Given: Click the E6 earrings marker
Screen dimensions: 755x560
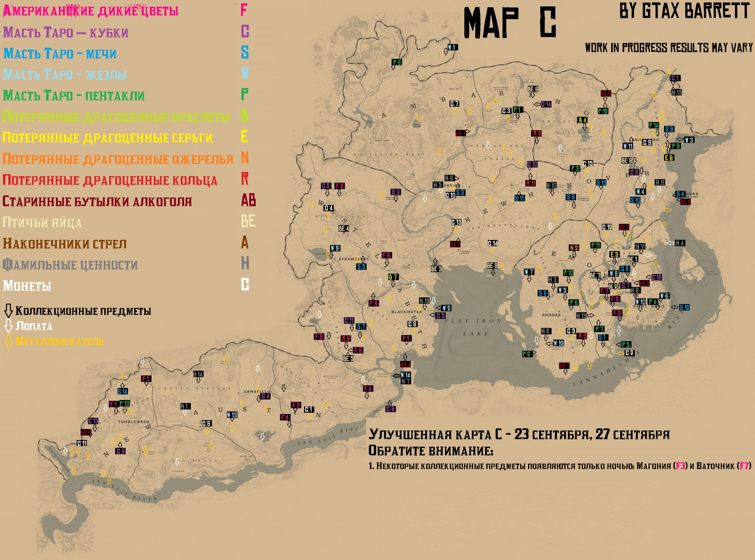Looking at the screenshot, I should (669, 158).
